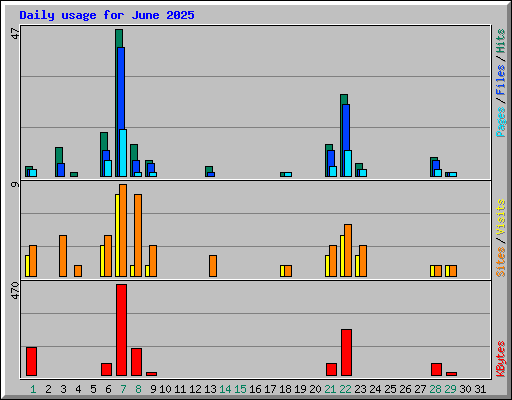Click the cyan Pages bar for day 7
This screenshot has height=400, width=512.
[123, 153]
